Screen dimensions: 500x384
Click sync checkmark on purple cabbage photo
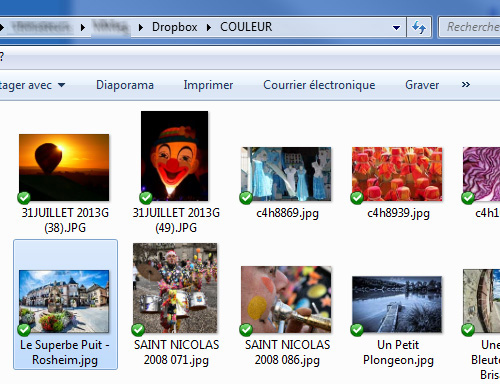point(468,198)
